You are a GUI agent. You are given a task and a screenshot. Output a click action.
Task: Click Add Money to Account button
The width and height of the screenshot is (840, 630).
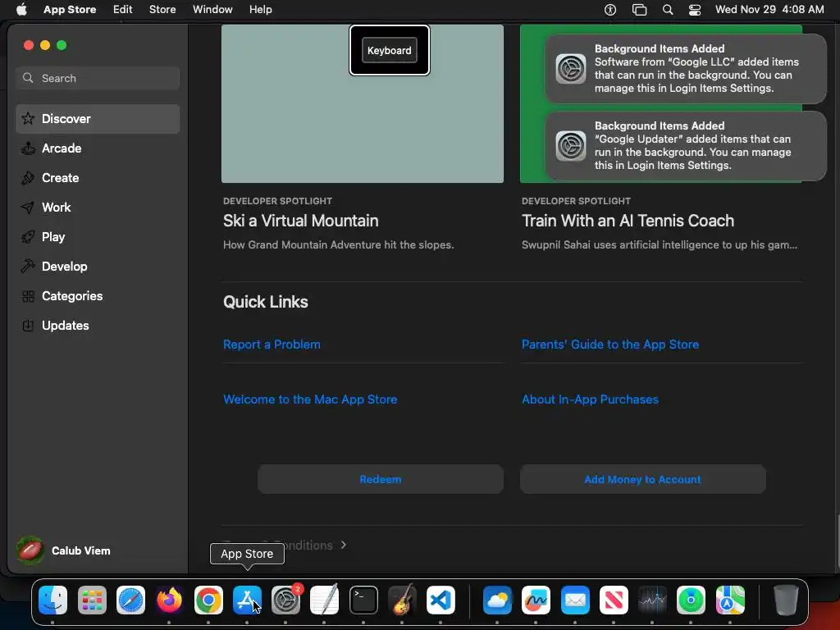[x=642, y=479]
